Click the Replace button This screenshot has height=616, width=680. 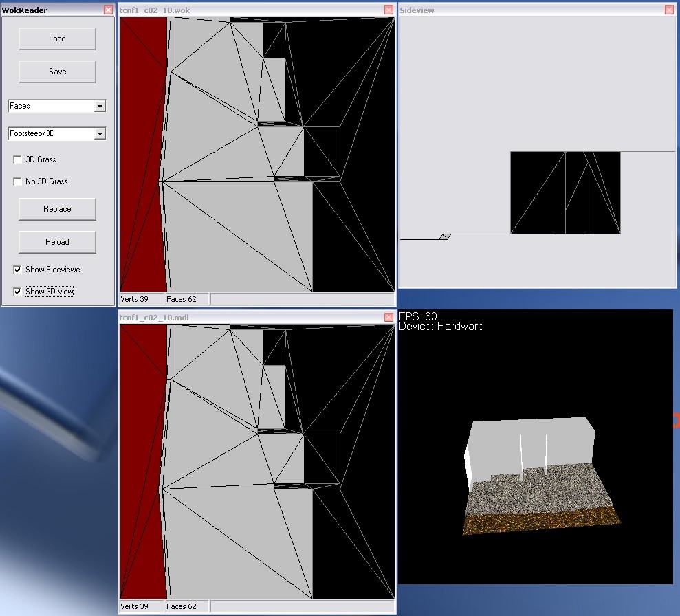(57, 209)
